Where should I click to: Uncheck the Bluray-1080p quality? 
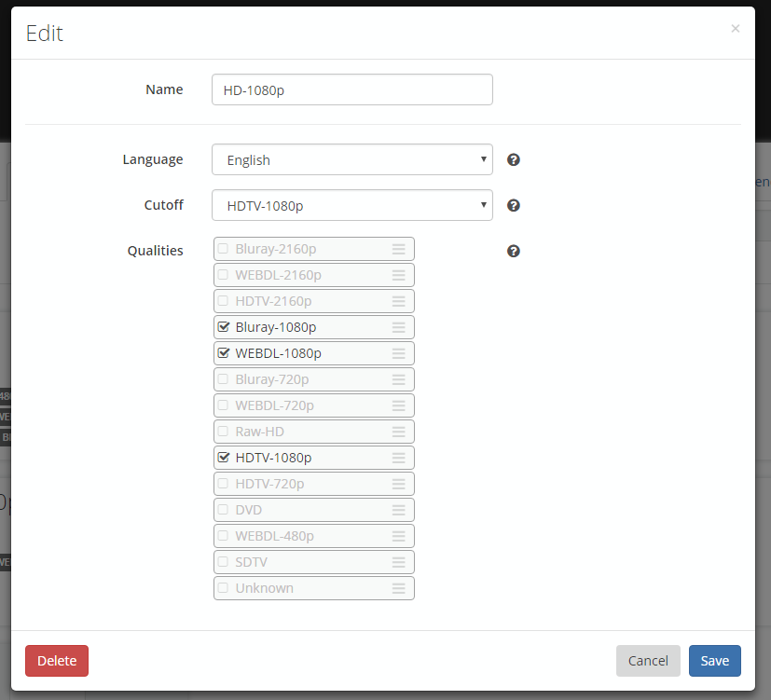(x=223, y=327)
